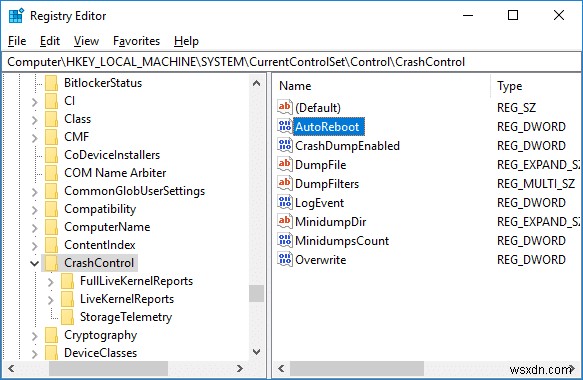The height and width of the screenshot is (380, 583).
Task: Click the CMF key folder icon
Action: tap(51, 137)
